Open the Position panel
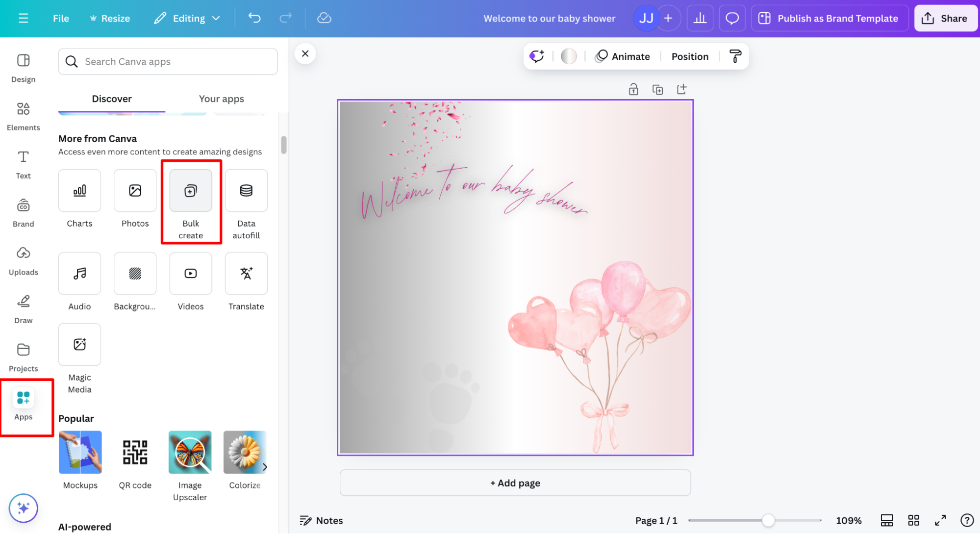980x534 pixels. pyautogui.click(x=690, y=56)
